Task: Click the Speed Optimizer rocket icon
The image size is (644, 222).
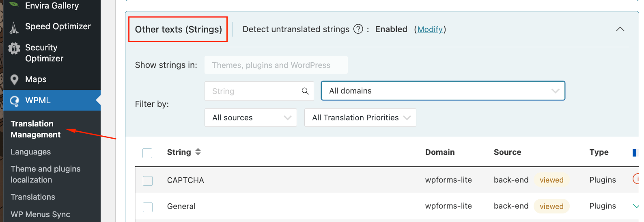Action: coord(14,27)
